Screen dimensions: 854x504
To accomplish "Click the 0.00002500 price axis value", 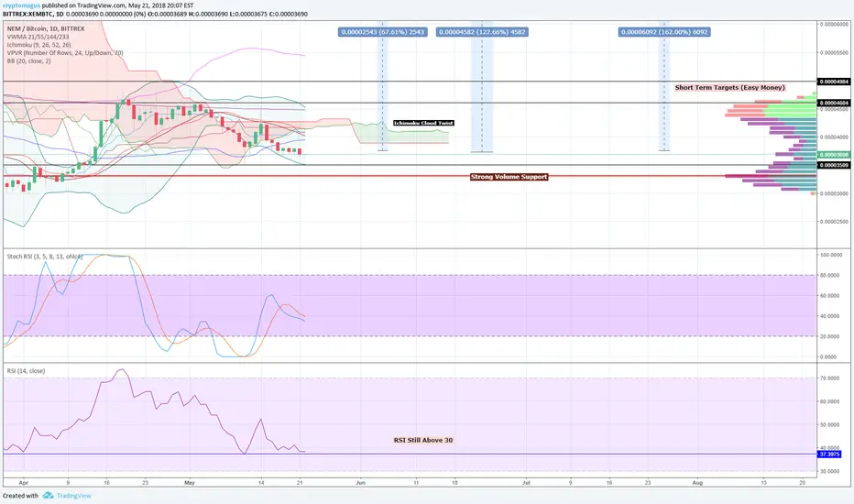I will pos(836,222).
